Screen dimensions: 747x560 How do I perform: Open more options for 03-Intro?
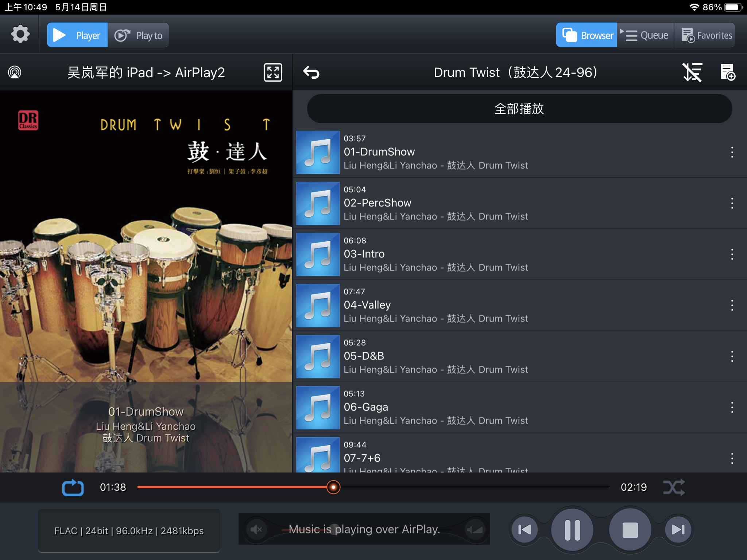click(x=732, y=254)
